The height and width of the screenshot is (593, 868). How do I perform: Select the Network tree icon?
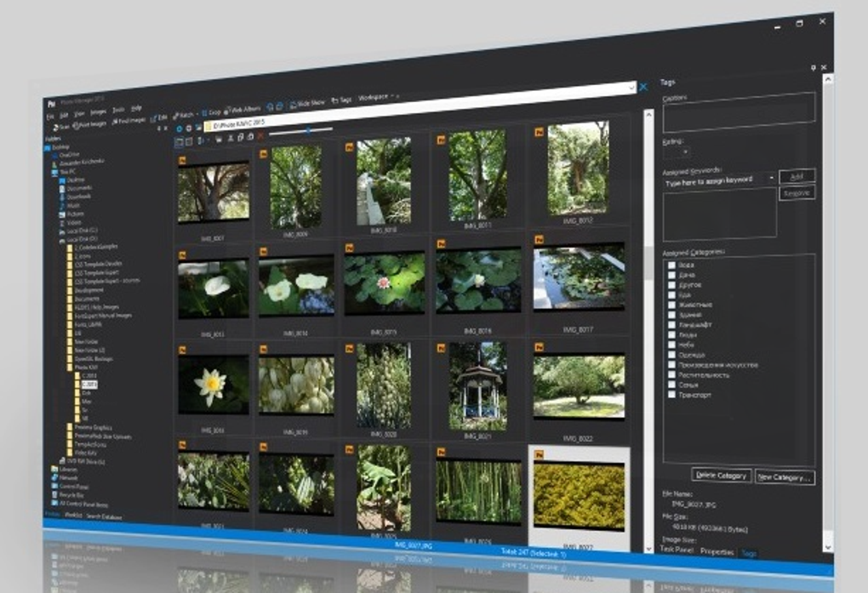point(54,477)
